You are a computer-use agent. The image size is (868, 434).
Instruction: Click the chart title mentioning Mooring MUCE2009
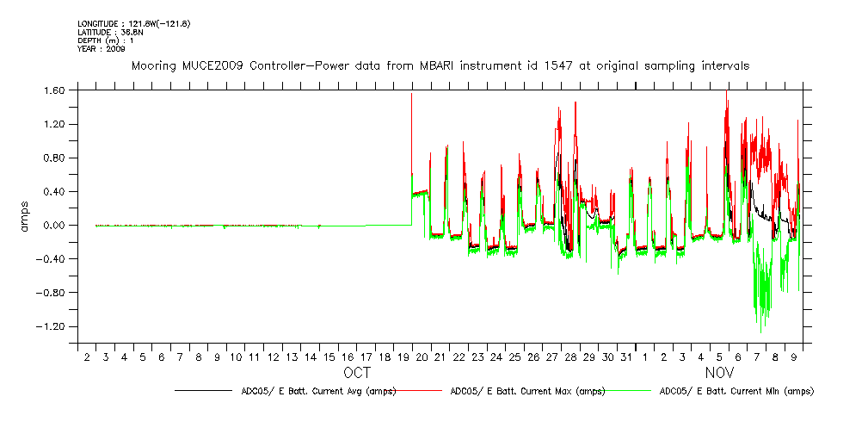[440, 65]
